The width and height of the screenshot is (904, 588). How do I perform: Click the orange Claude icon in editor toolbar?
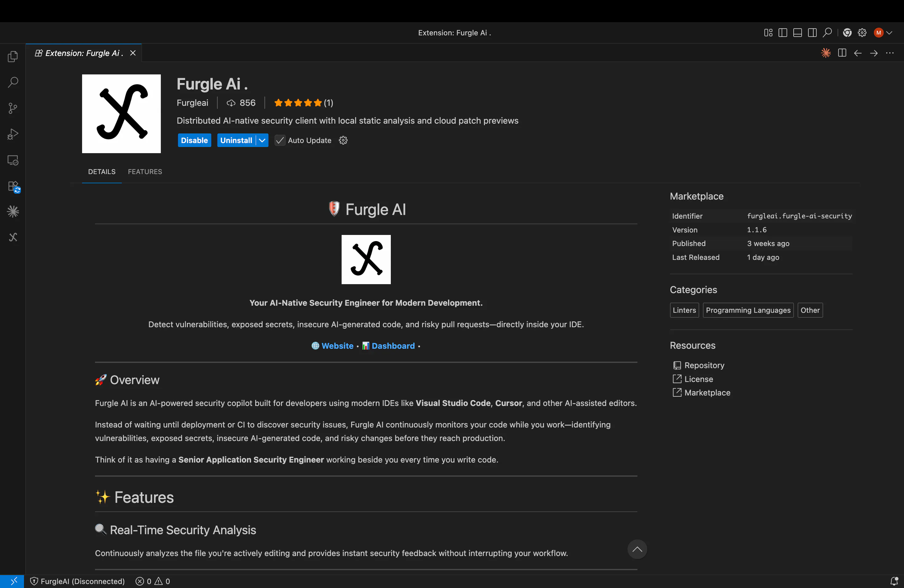[826, 53]
